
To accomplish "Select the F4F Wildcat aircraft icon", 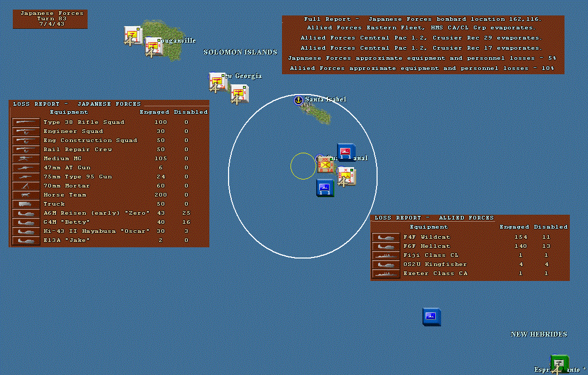I will [x=386, y=237].
